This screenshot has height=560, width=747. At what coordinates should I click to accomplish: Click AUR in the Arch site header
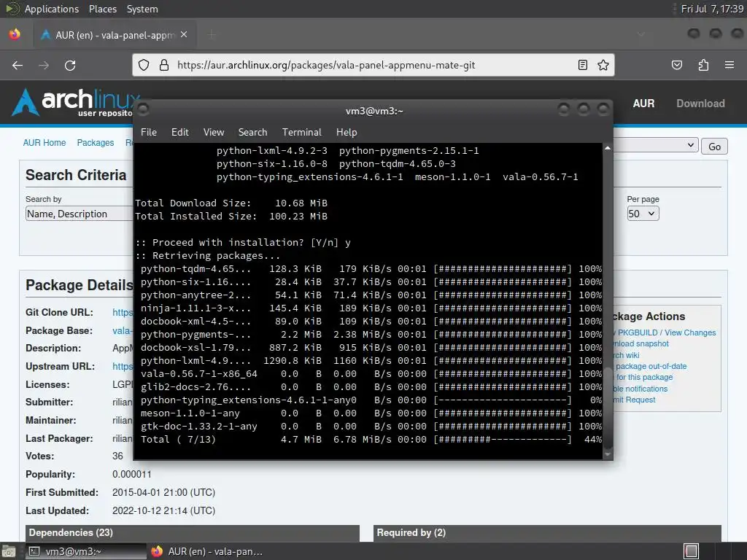coord(643,104)
